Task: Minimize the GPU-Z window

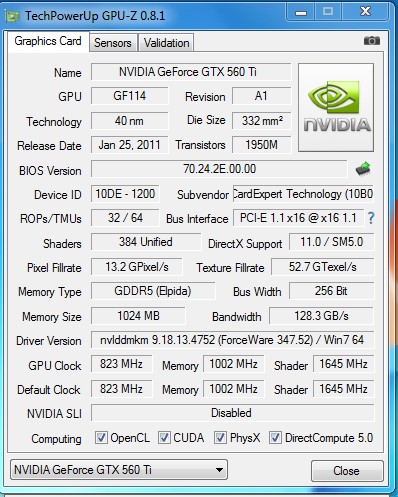Action: 301,13
